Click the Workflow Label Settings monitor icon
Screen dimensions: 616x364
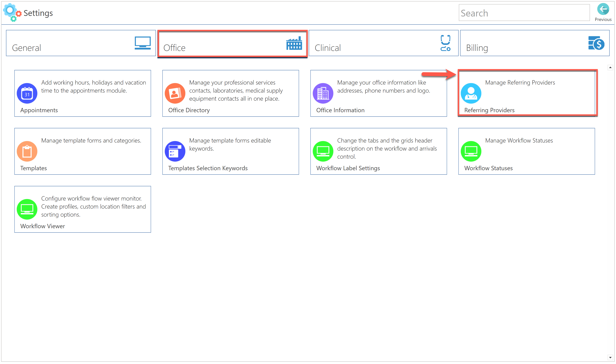click(x=323, y=151)
